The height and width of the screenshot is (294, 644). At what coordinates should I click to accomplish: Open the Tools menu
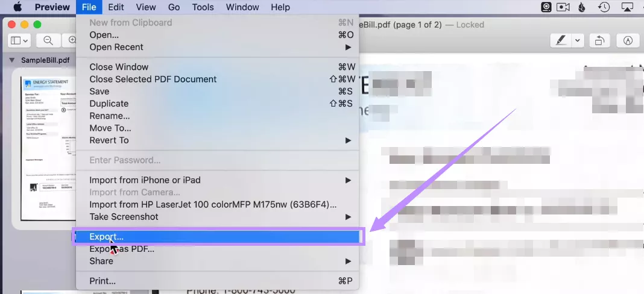tap(203, 7)
